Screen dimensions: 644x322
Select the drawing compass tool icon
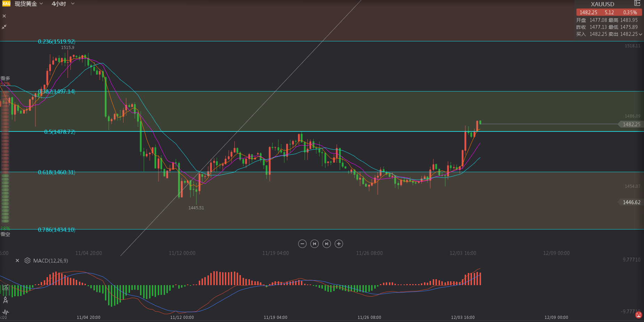[6, 300]
